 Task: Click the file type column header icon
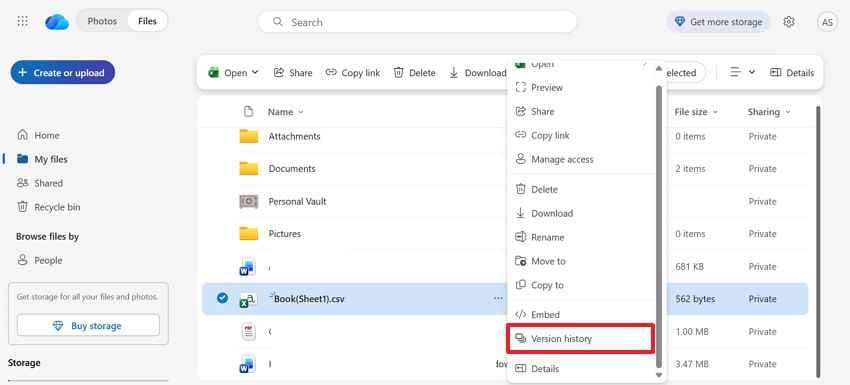point(248,112)
